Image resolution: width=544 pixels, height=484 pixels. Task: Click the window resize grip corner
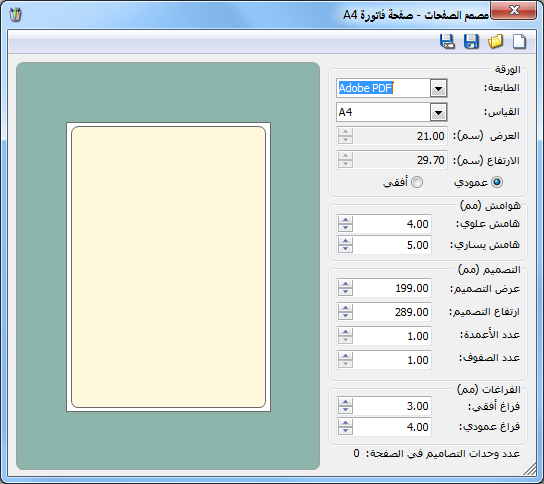pyautogui.click(x=530, y=470)
